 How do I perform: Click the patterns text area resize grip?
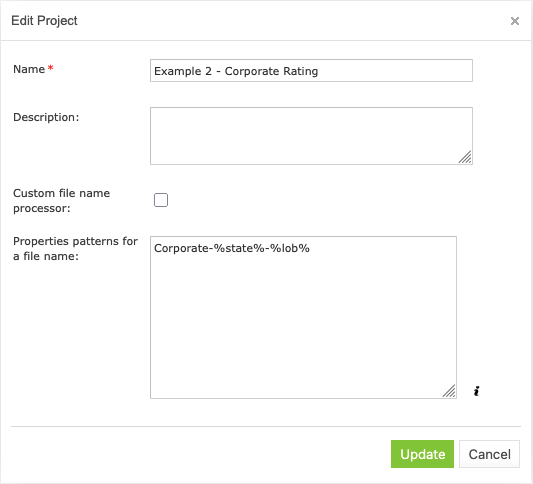point(449,391)
